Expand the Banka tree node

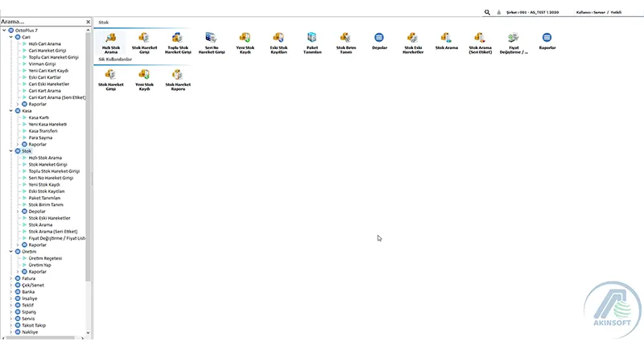(10, 291)
